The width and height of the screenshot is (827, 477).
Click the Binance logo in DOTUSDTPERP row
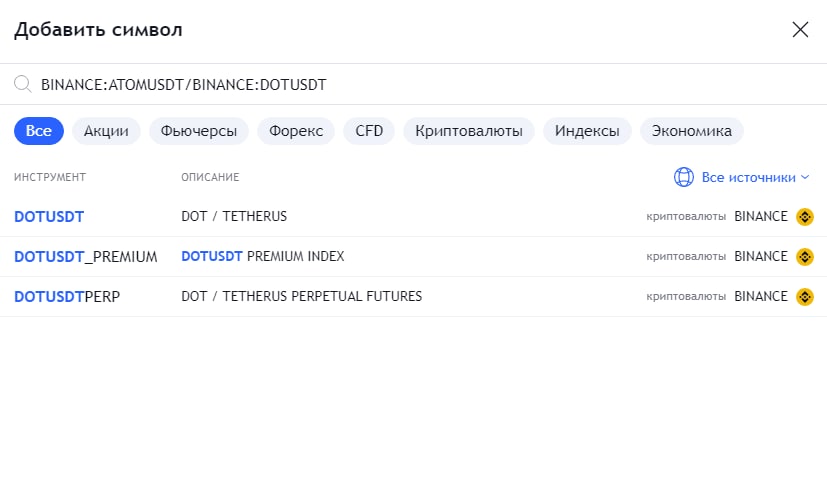[x=804, y=297]
